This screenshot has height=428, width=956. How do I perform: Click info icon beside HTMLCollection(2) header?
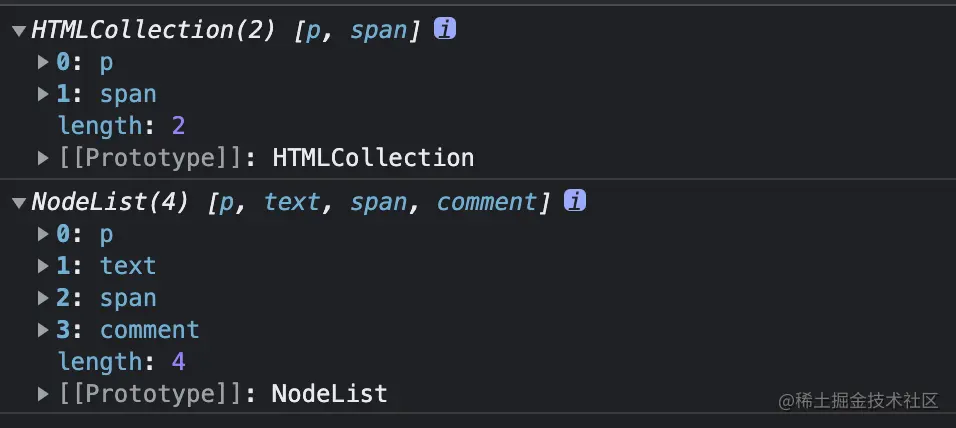pos(445,29)
